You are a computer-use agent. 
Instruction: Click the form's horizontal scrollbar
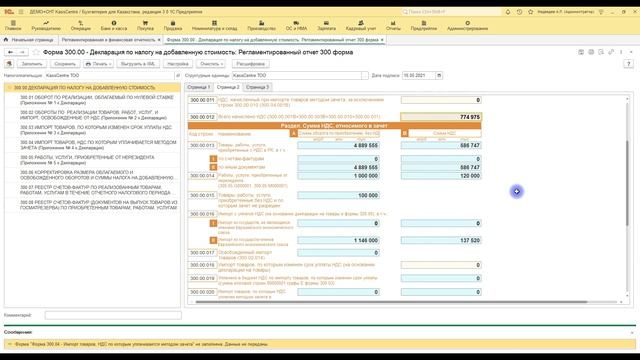(x=391, y=302)
